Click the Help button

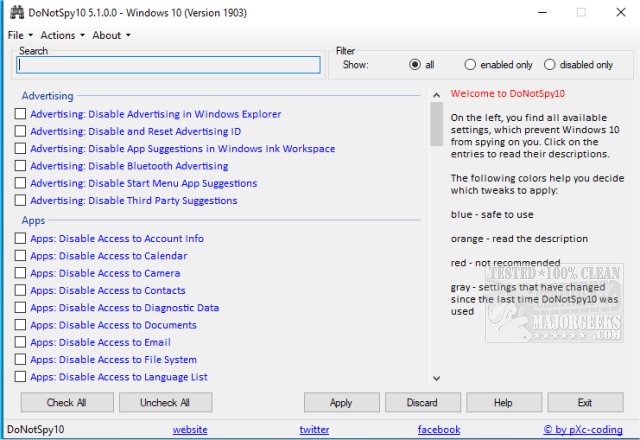click(504, 402)
